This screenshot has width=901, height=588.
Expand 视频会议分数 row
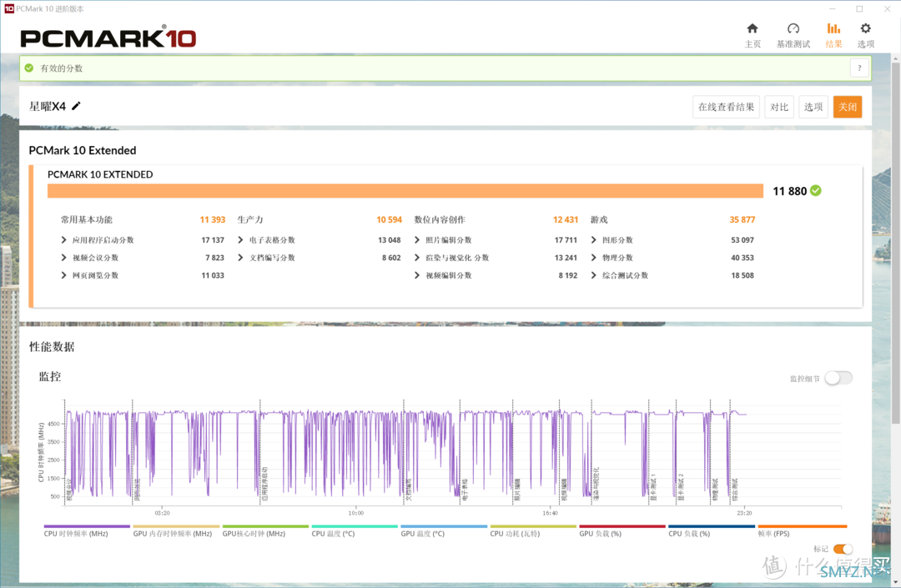pyautogui.click(x=63, y=258)
